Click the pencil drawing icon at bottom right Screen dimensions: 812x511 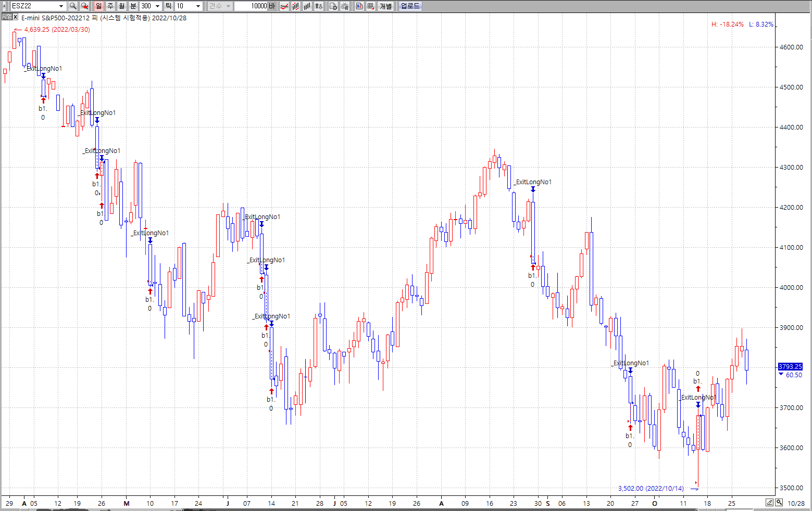(x=769, y=503)
